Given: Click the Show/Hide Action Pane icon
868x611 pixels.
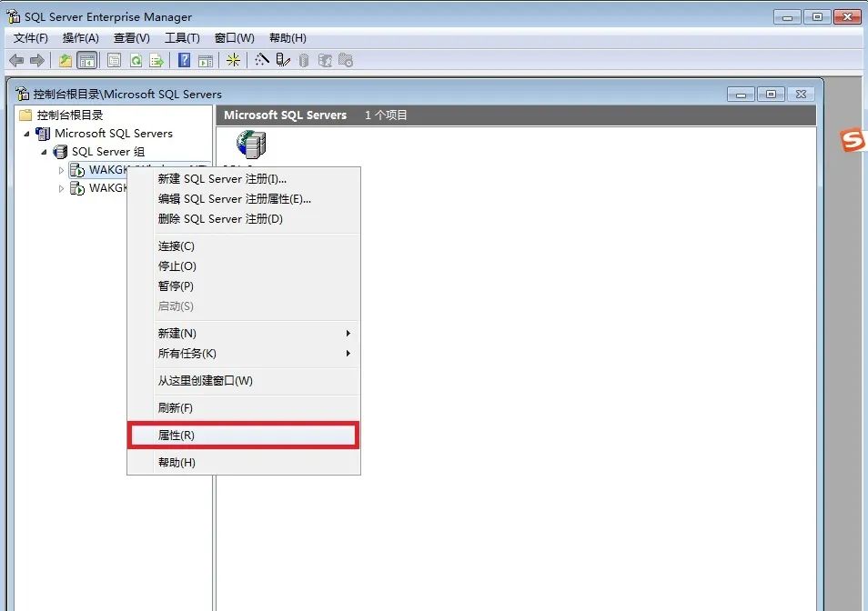Looking at the screenshot, I should click(206, 60).
